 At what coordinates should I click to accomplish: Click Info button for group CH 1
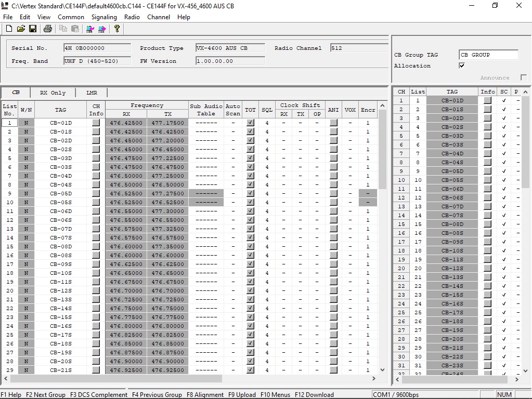coord(488,100)
